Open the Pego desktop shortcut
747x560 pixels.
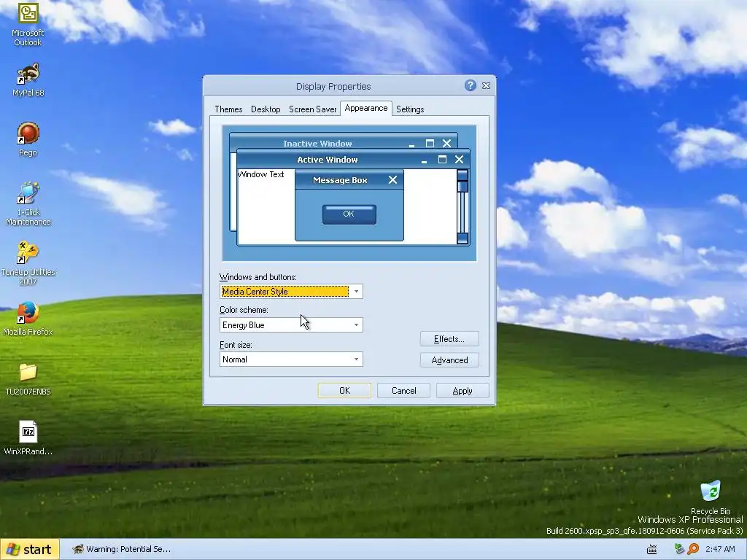click(x=28, y=139)
